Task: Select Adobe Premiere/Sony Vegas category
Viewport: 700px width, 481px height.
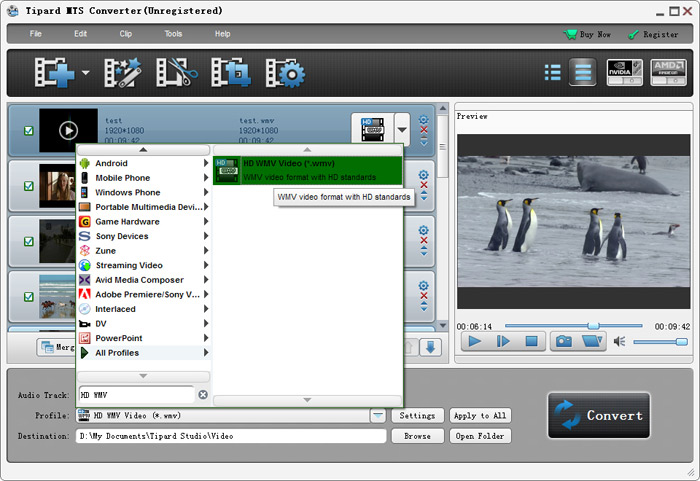Action: 144,295
